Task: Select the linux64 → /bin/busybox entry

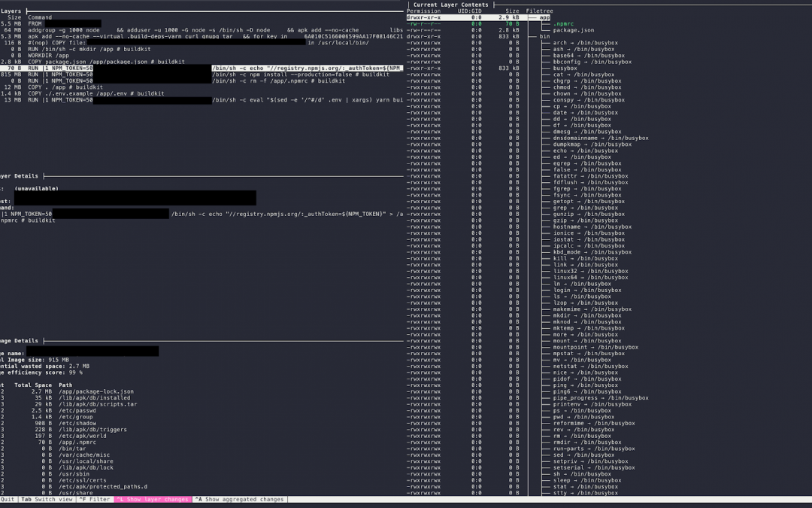Action: [590, 277]
